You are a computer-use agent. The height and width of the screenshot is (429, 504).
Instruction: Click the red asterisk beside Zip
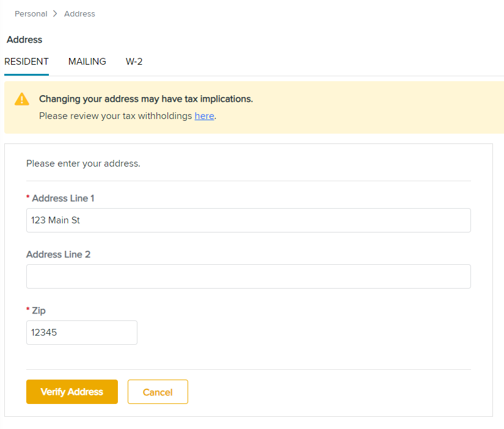(29, 310)
